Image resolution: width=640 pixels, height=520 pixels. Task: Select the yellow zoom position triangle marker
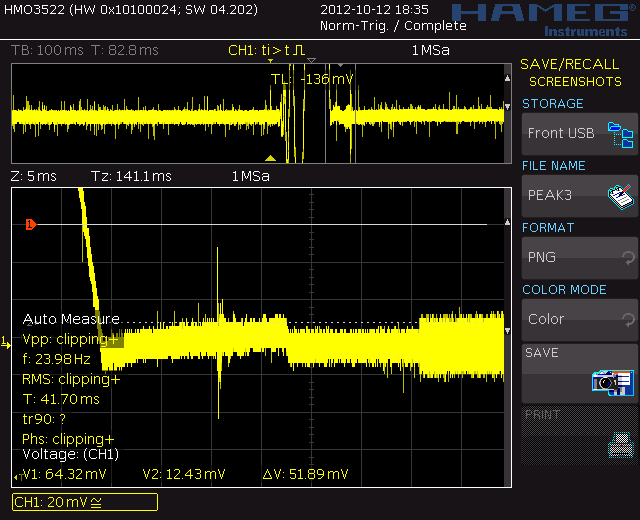click(269, 158)
